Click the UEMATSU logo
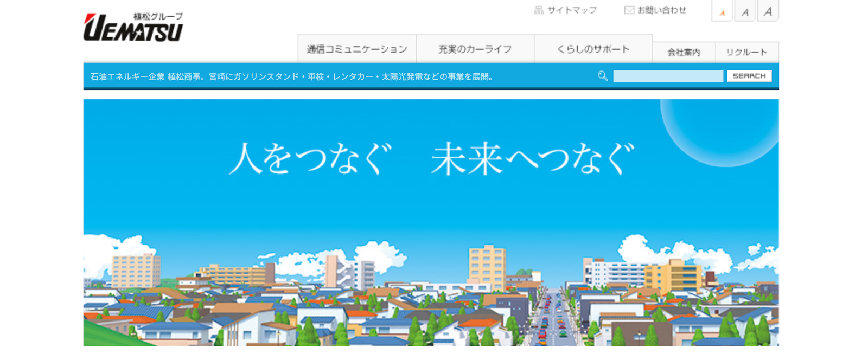Image resolution: width=868 pixels, height=360 pixels. (x=133, y=27)
